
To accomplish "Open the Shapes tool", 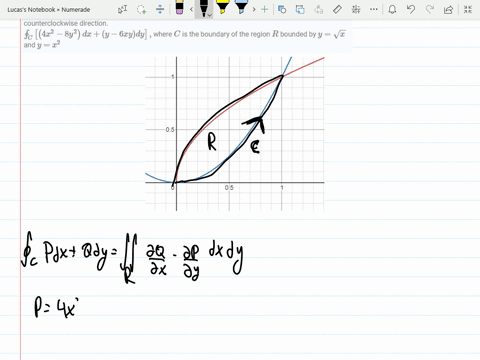I will [x=282, y=9].
